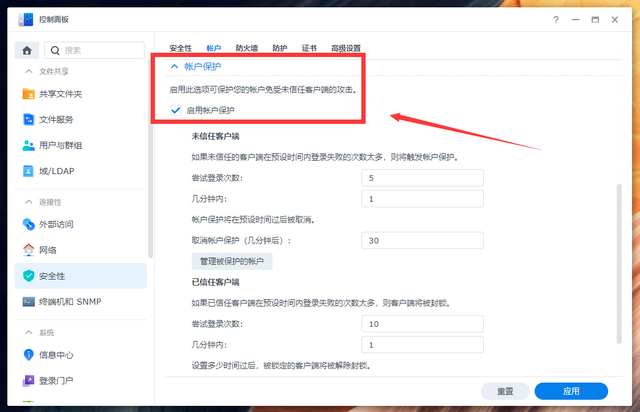Close the 控制面板 window
The width and height of the screenshot is (640, 412).
[615, 20]
